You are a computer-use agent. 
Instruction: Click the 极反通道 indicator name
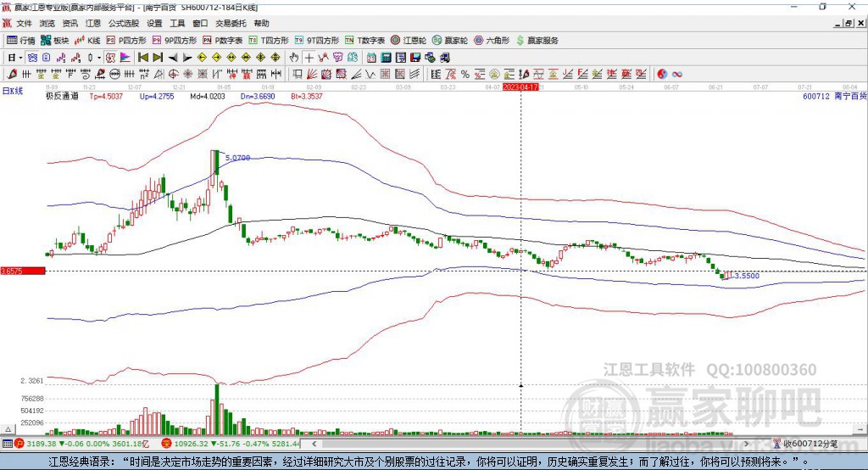tap(62, 97)
